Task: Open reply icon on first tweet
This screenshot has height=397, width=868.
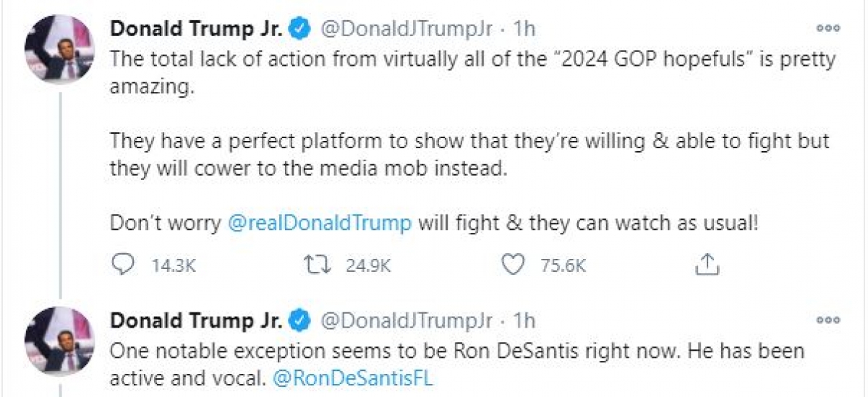Action: tap(125, 265)
